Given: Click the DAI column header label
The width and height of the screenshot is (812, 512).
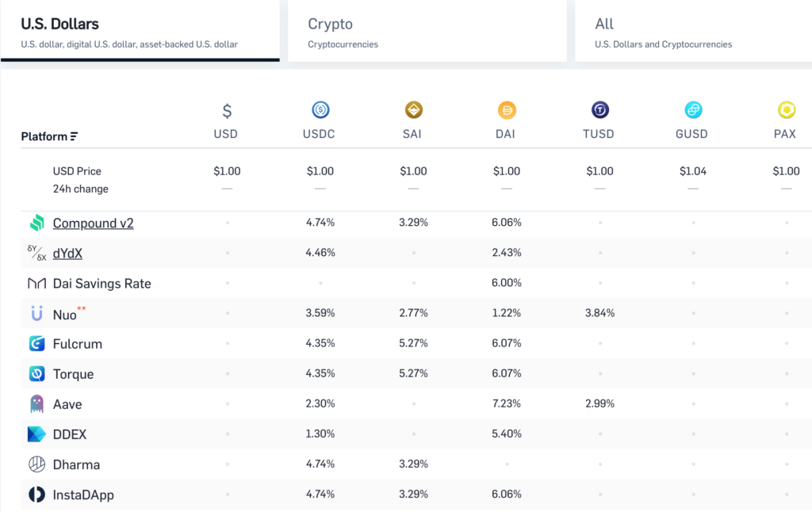Looking at the screenshot, I should tap(505, 134).
